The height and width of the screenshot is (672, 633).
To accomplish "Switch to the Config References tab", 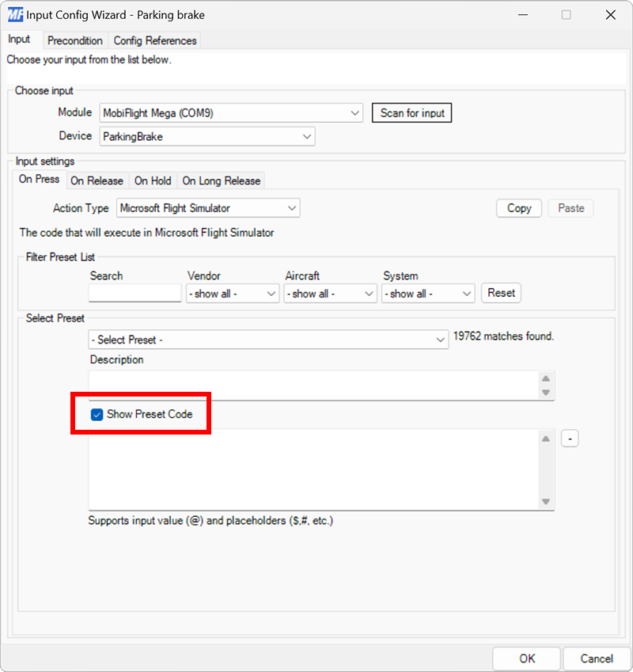I will [155, 40].
